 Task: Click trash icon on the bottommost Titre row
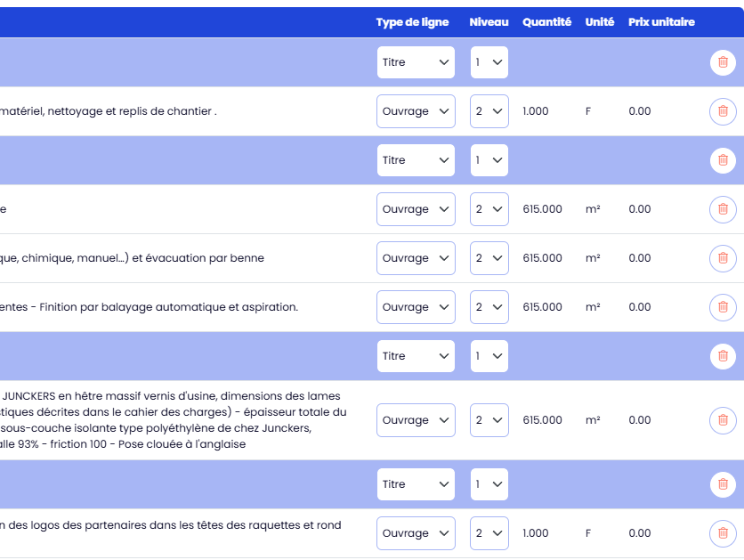pos(722,484)
